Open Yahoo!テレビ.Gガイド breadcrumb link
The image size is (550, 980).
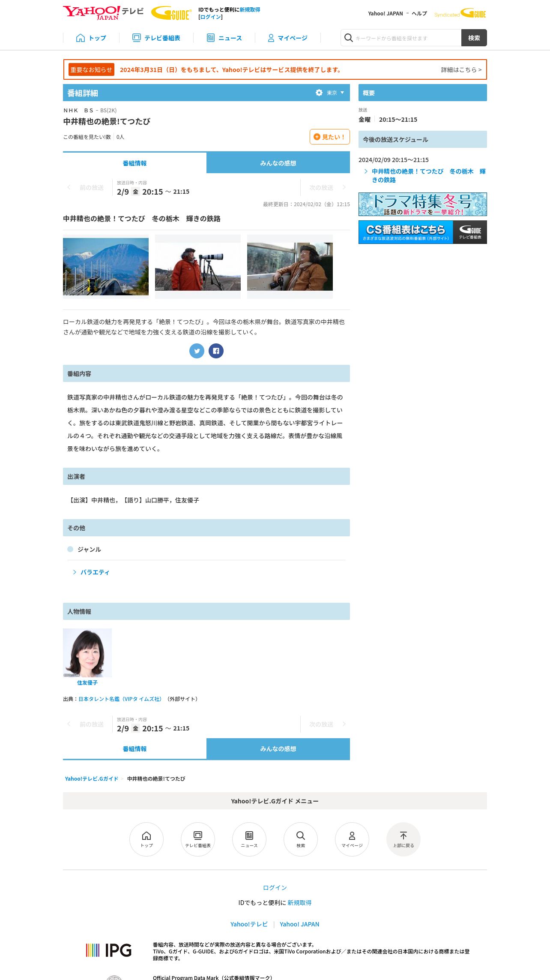coord(92,779)
